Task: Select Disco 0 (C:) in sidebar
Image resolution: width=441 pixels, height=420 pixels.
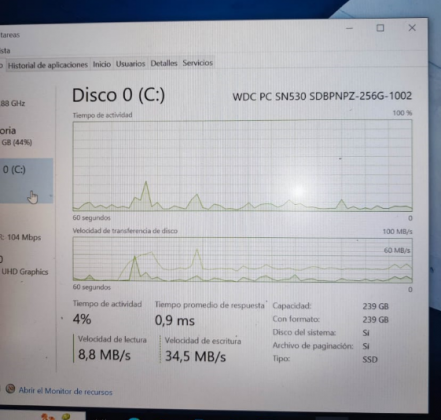Action: [x=26, y=181]
